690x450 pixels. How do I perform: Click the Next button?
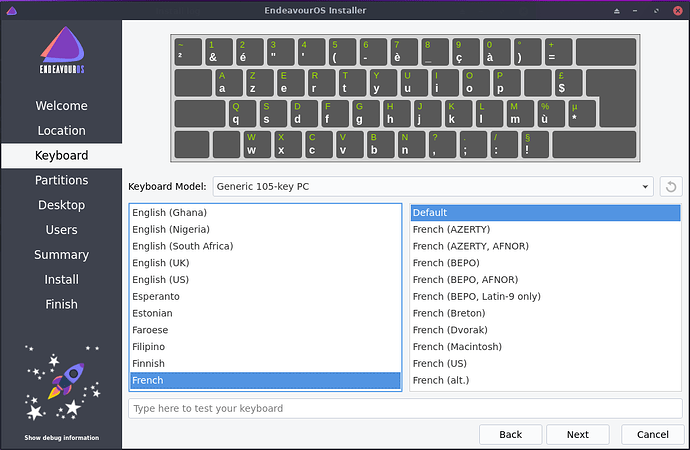point(578,435)
